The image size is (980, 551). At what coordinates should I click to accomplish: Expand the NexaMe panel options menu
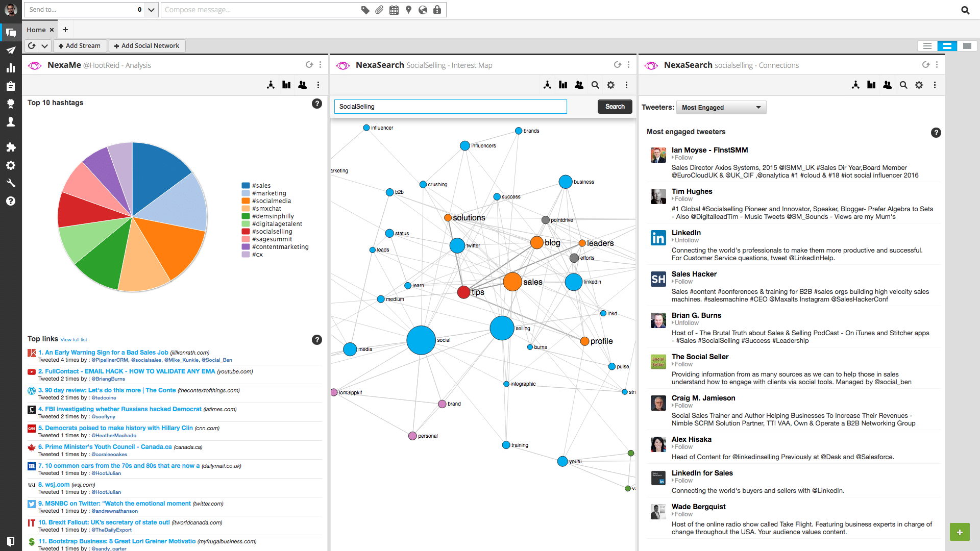point(321,65)
